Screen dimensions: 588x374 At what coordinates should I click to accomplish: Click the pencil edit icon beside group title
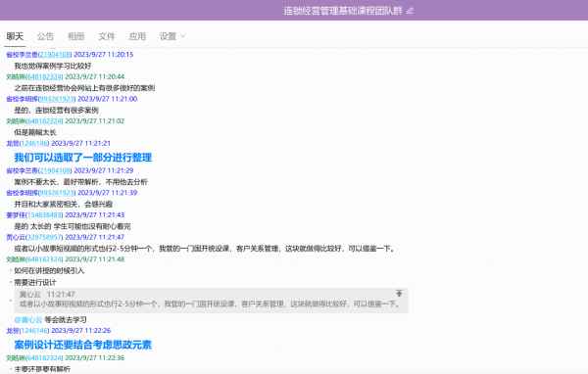[410, 11]
